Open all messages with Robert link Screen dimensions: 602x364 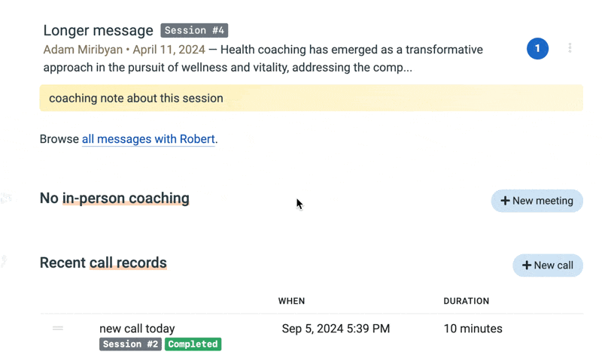[148, 139]
